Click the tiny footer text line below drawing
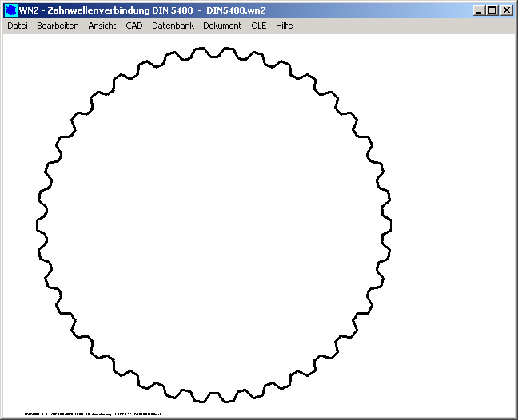The image size is (518, 420). 93,414
